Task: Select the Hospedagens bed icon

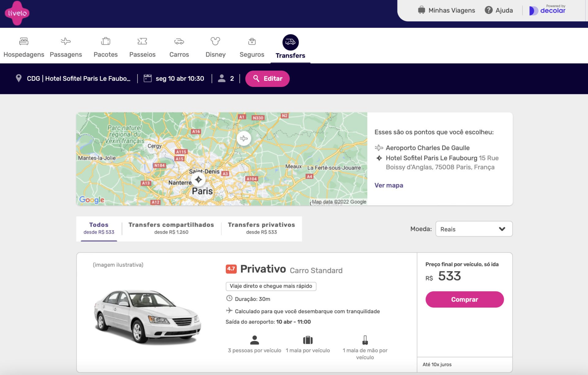Action: 24,41
